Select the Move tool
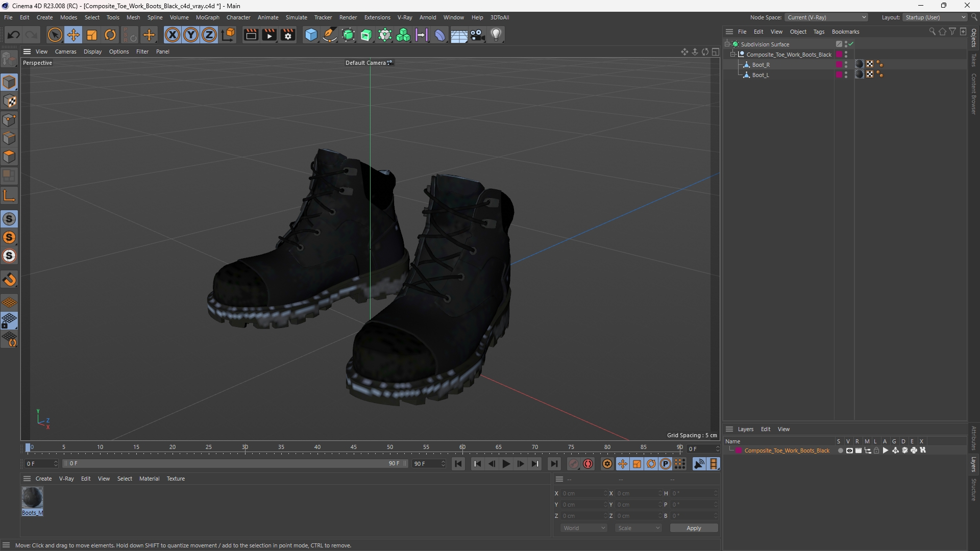 click(73, 35)
